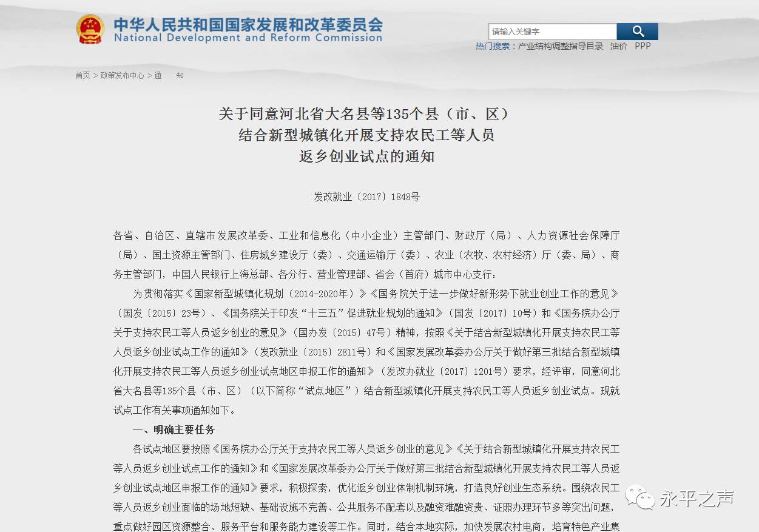Click heading 一、明确主要任务

[174, 429]
